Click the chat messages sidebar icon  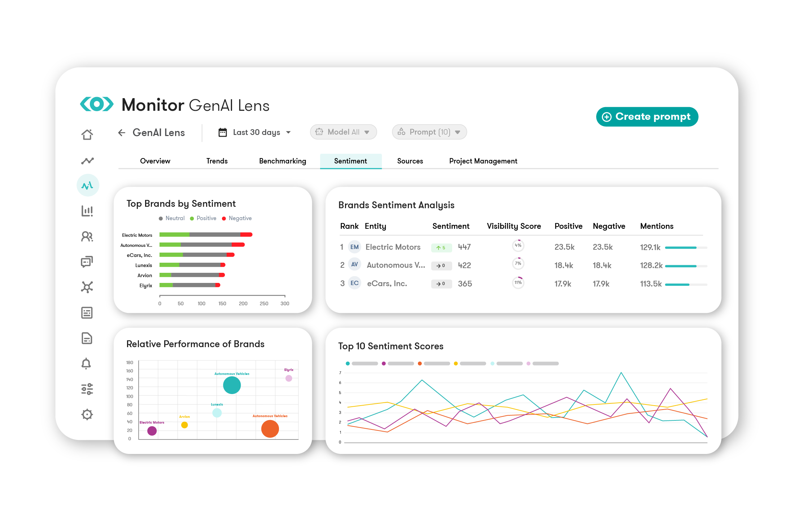click(x=87, y=262)
